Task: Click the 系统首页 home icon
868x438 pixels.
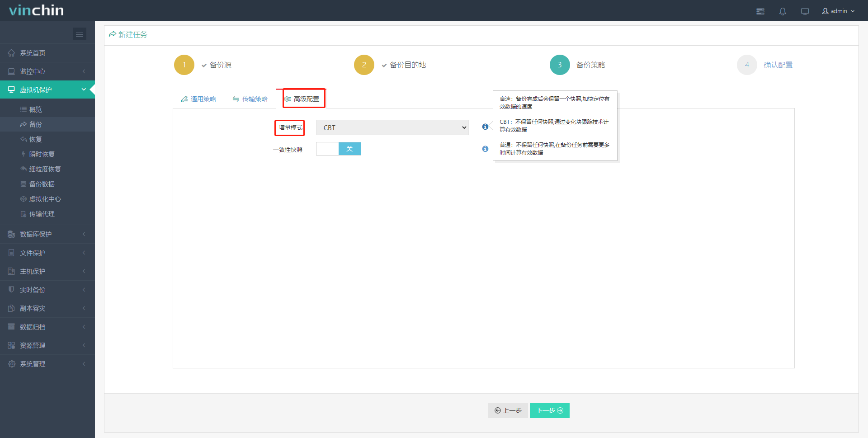Action: 12,53
